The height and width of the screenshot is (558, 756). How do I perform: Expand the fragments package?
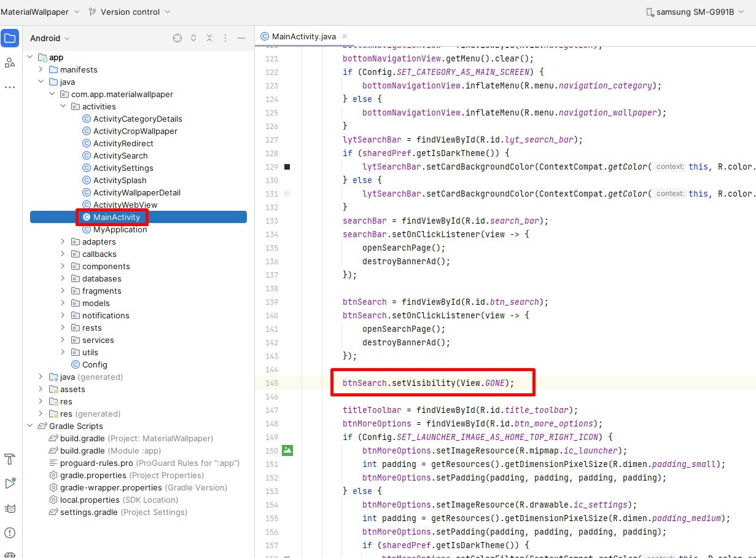(x=63, y=291)
